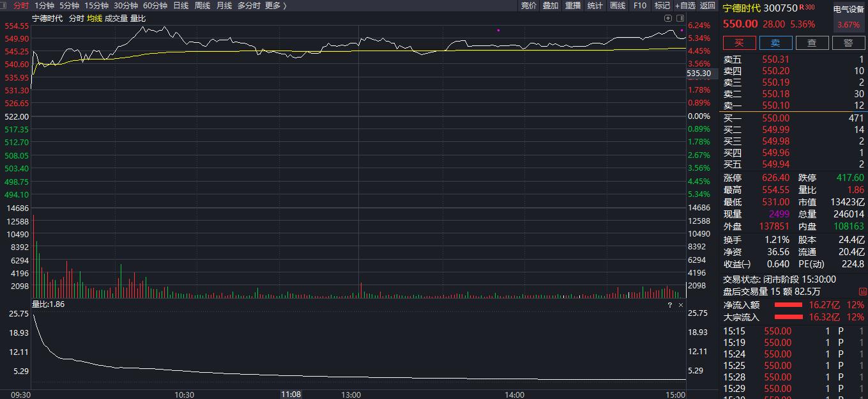The width and height of the screenshot is (868, 399).
Task: Click the 最低 value 531.00
Action: point(776,202)
